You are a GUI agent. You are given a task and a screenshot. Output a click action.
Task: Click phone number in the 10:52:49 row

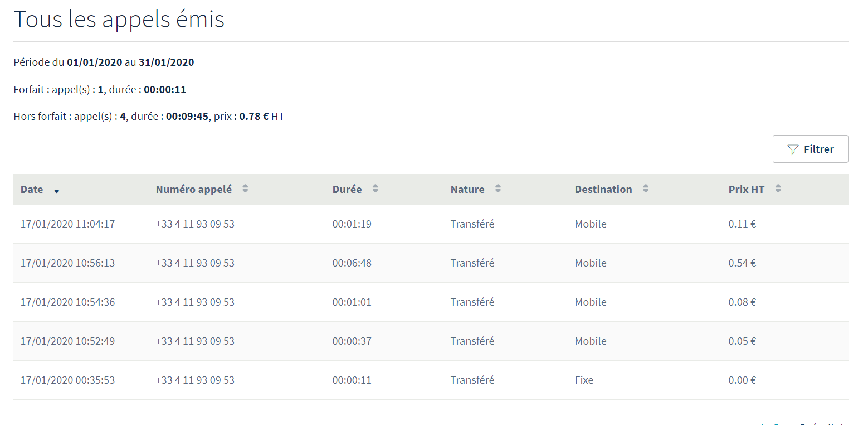coord(195,341)
